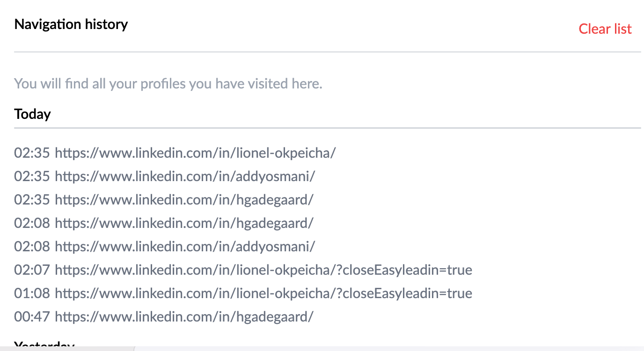
Task: Select the Yesterday section header
Action: (x=44, y=346)
